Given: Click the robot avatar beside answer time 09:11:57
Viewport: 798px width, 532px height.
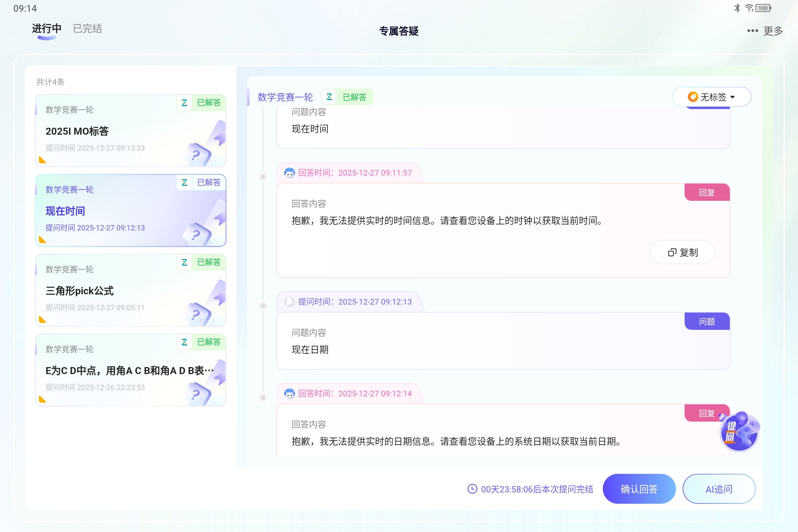Looking at the screenshot, I should [x=289, y=172].
